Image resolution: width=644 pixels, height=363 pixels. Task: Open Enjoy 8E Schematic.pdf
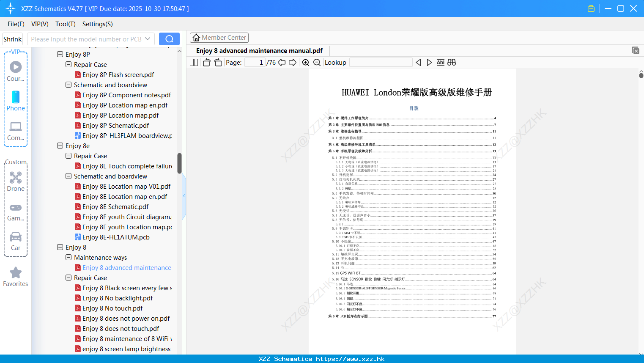[x=112, y=207]
